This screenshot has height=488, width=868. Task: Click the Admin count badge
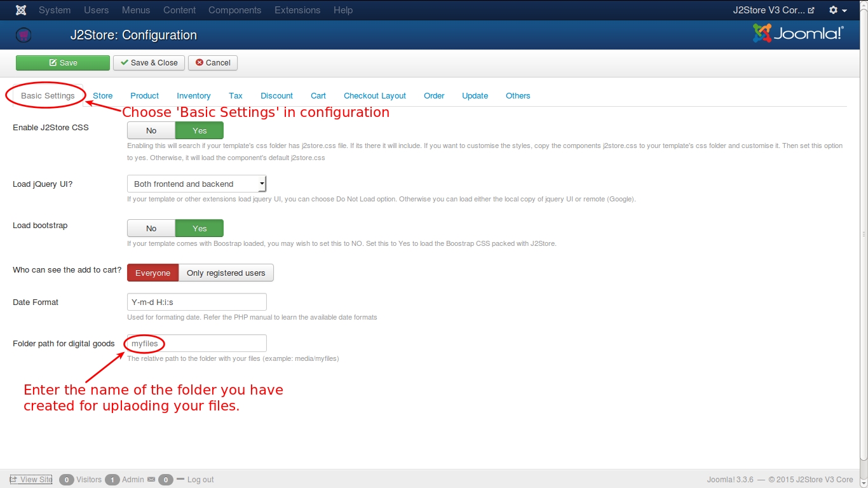point(112,480)
